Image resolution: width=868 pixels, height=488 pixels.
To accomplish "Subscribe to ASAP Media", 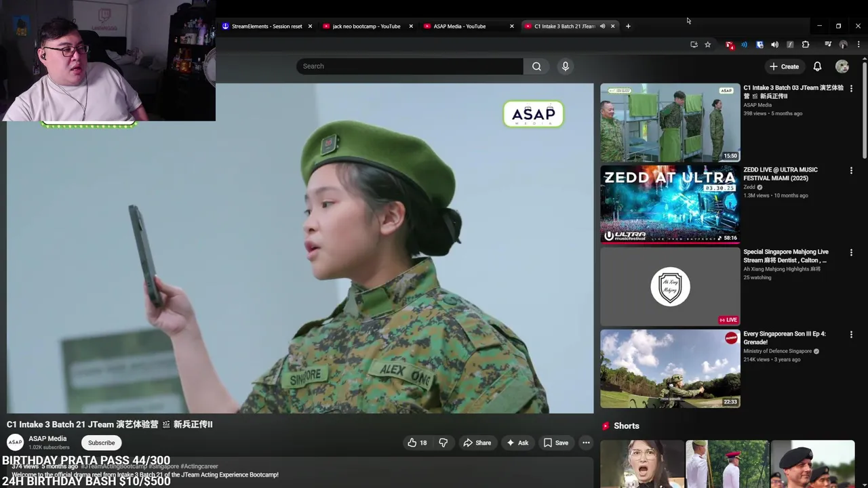I will [x=101, y=443].
